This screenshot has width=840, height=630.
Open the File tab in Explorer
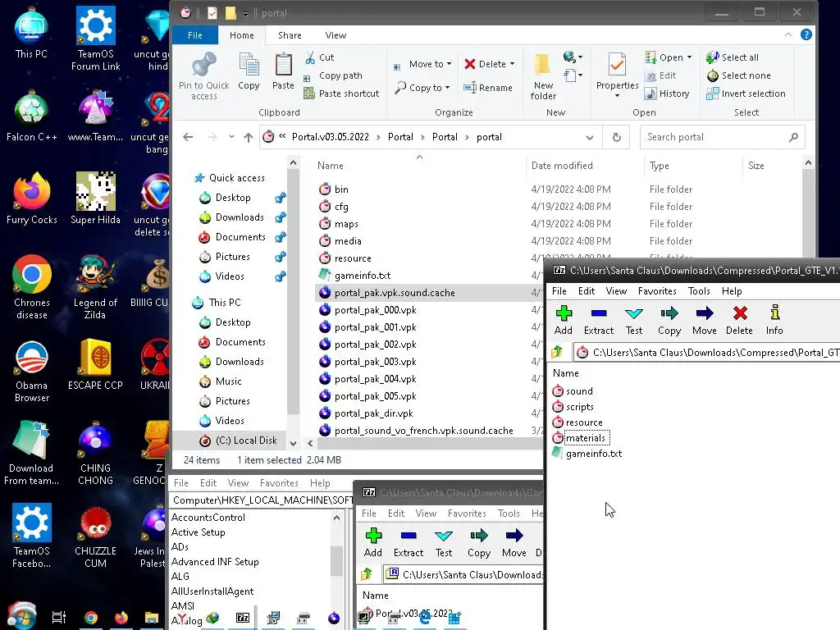click(x=195, y=34)
